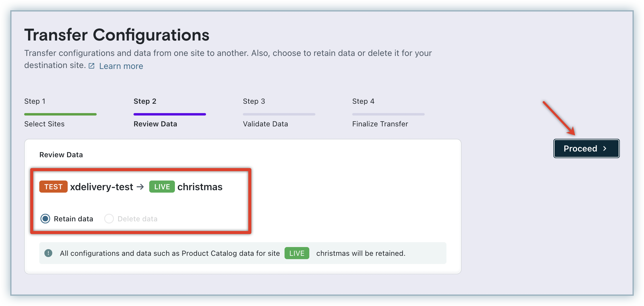Click the christmas destination site name
The image size is (644, 306).
200,187
